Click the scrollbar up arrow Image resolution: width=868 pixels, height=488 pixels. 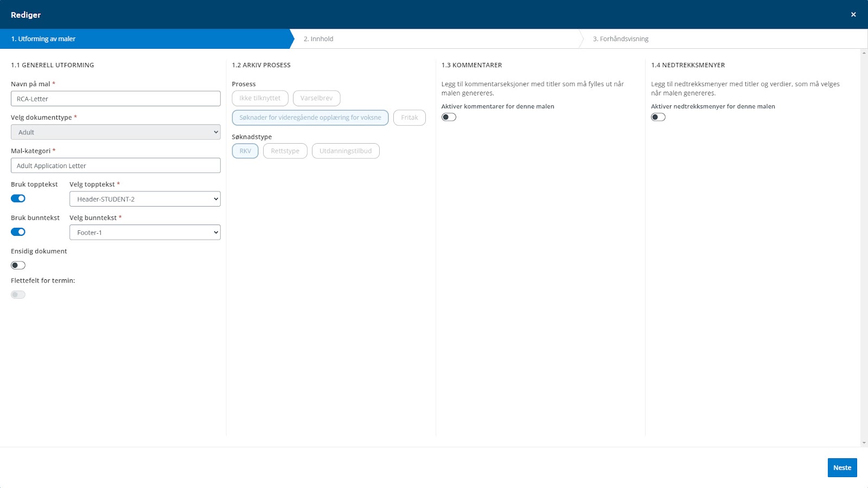(864, 53)
